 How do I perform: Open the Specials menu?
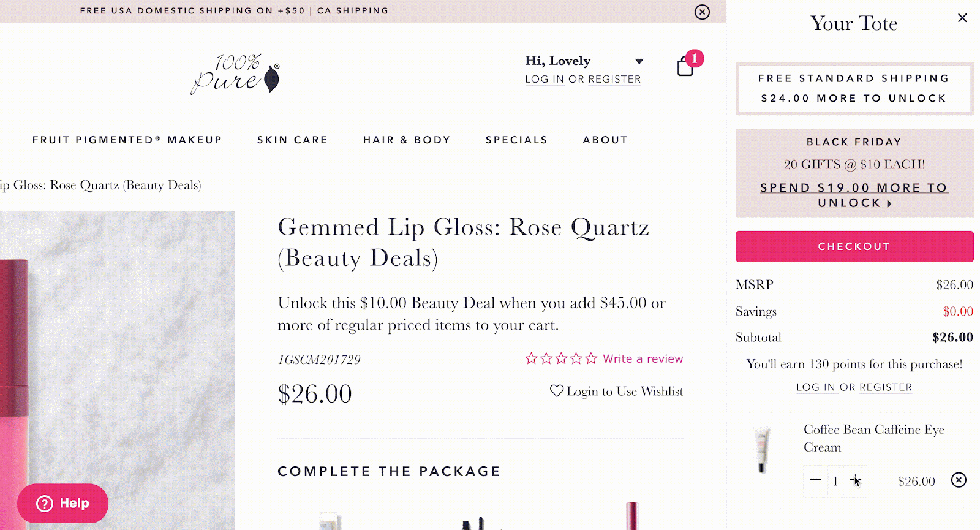516,140
